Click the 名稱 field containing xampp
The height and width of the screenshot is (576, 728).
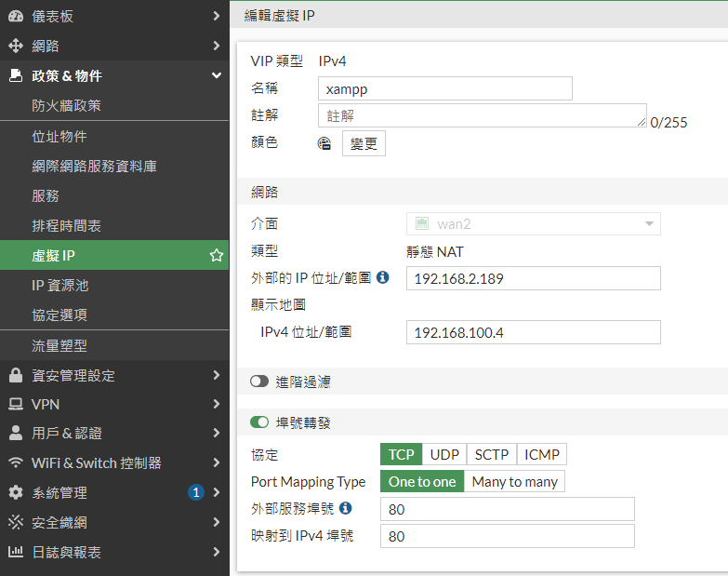tap(444, 88)
